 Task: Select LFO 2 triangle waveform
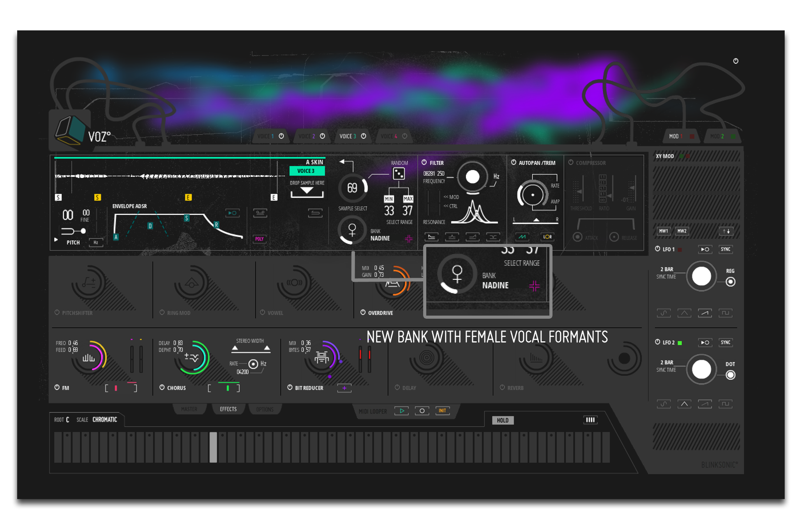[x=684, y=404]
